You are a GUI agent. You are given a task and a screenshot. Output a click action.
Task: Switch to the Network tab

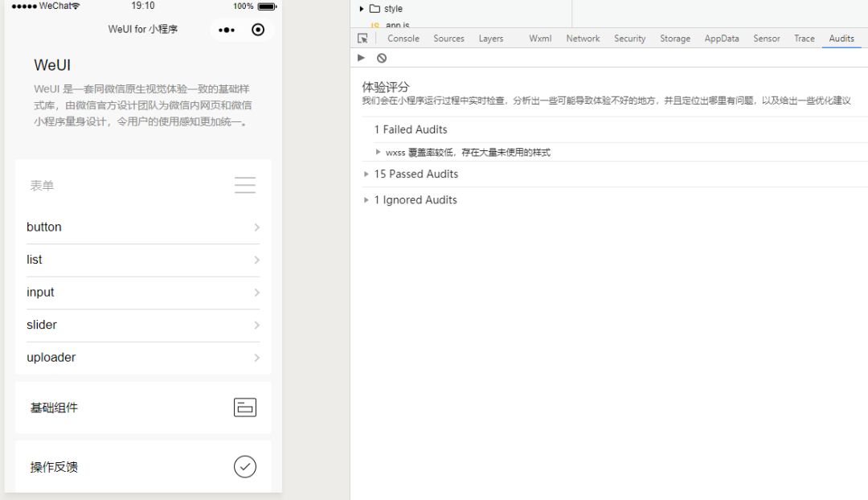coord(583,39)
